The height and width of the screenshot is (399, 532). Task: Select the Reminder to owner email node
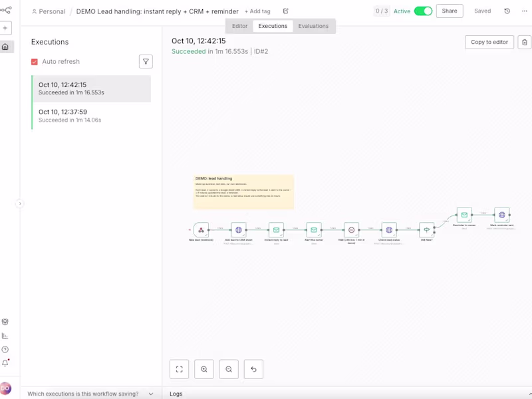(464, 215)
